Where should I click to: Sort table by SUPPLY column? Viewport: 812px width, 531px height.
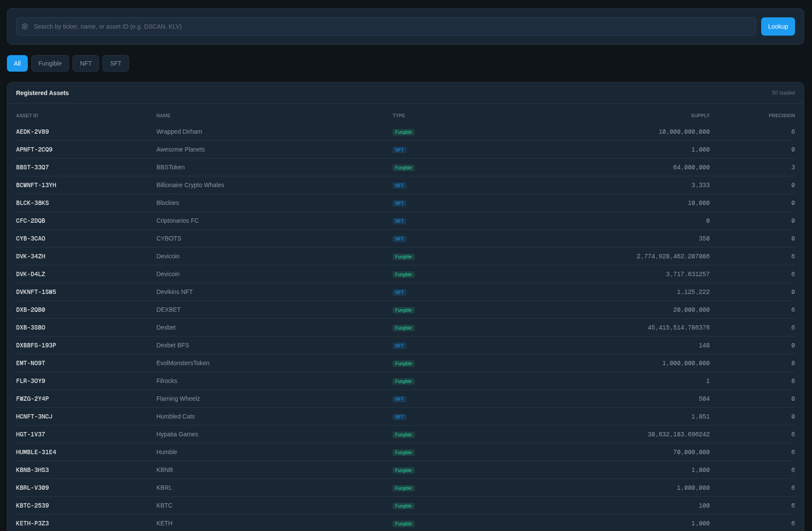point(700,115)
